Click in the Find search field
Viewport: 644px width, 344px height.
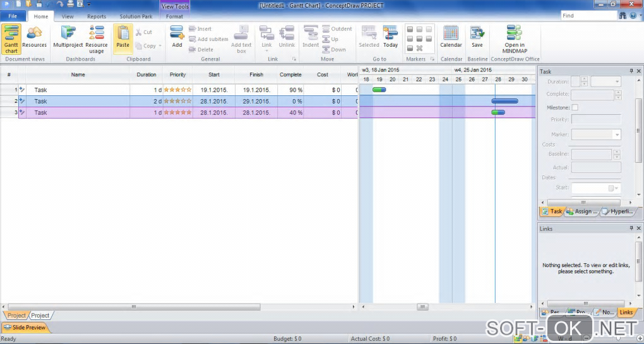pyautogui.click(x=588, y=16)
